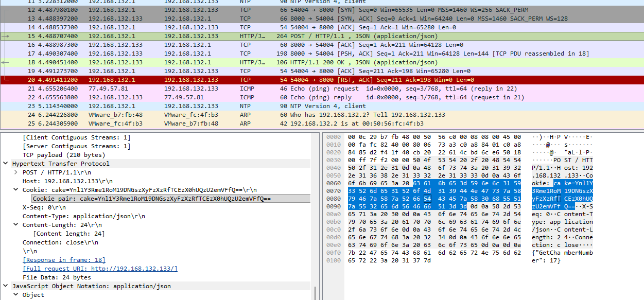
Task: Click hex offset 00f0 row label
Action: click(334, 253)
